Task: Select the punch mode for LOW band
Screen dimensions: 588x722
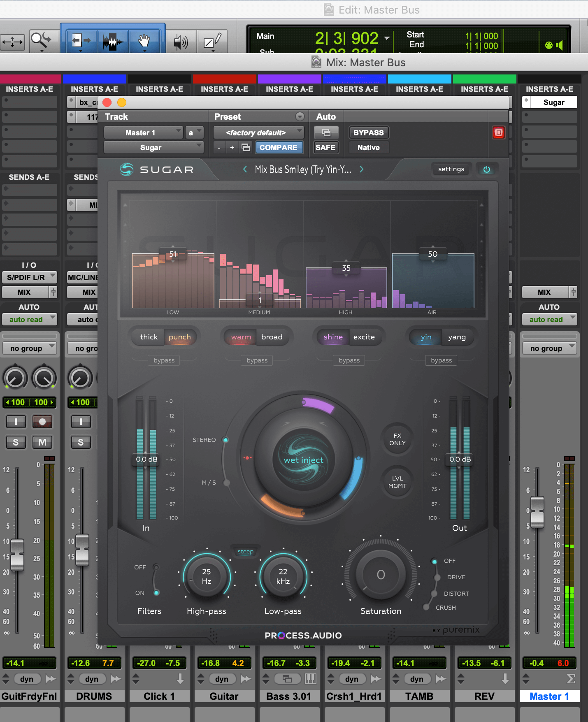Action: [180, 337]
